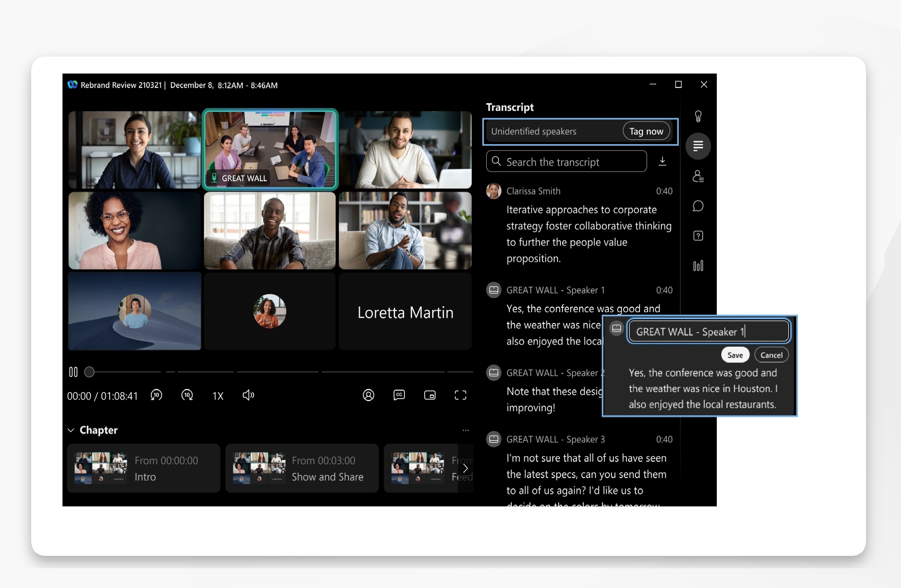Select the GREAT WALL video tile
901x588 pixels.
click(270, 150)
